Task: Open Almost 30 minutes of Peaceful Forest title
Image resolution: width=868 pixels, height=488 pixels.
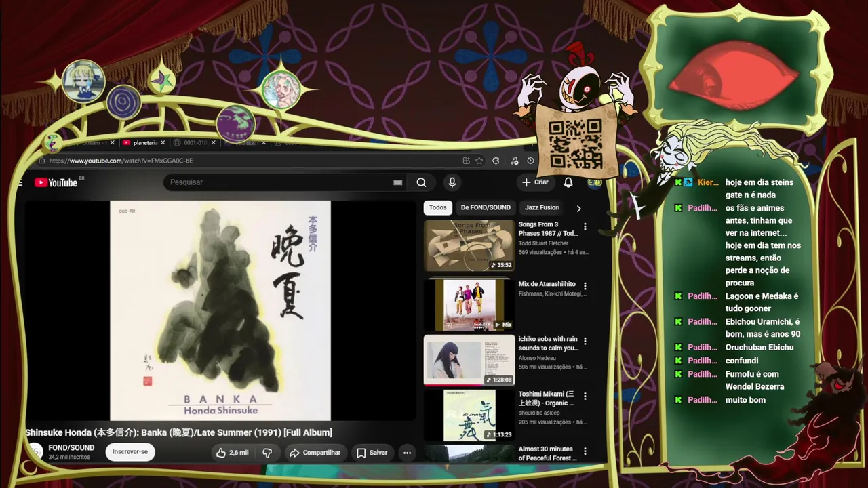Action: click(x=548, y=453)
